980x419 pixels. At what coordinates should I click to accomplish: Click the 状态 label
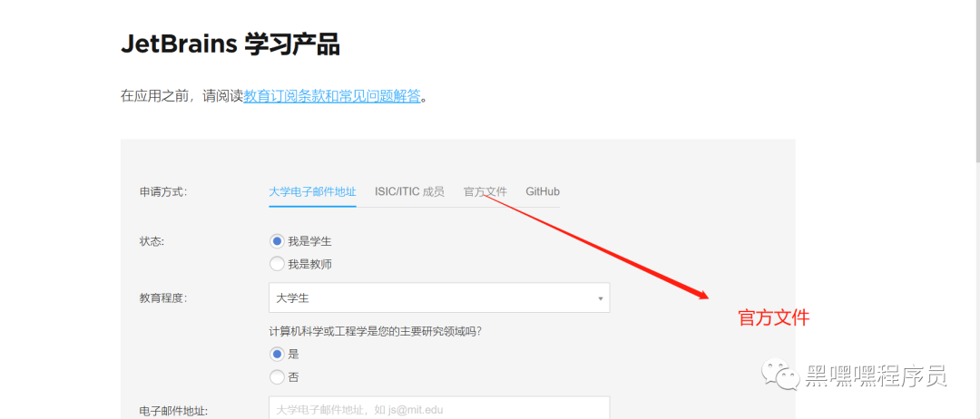pos(152,241)
